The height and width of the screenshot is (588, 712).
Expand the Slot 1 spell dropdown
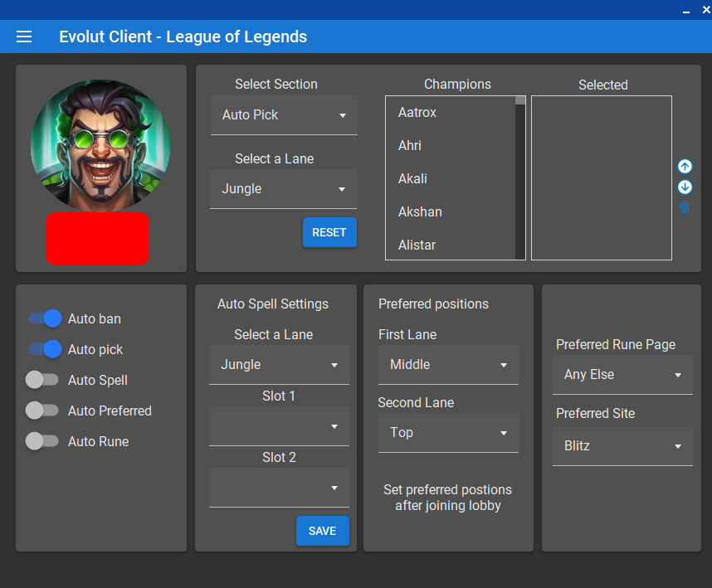click(279, 426)
